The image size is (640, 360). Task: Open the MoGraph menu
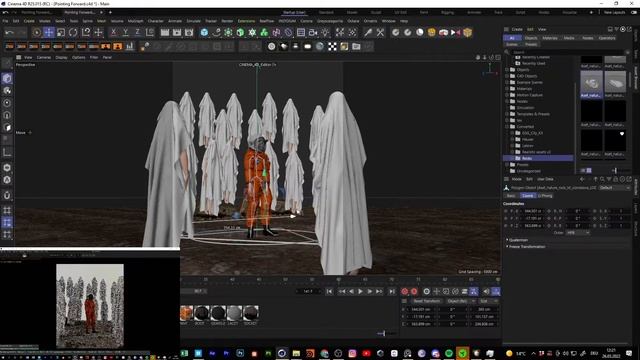[136, 21]
